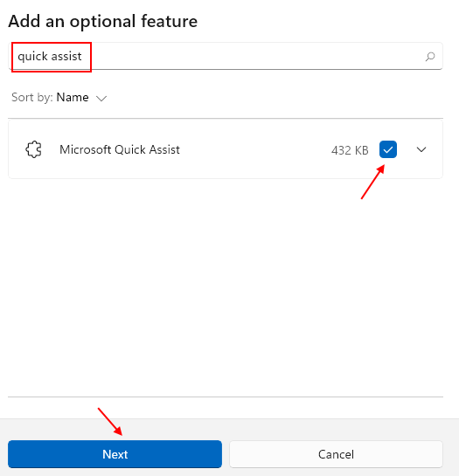Click the 432 KB size text

tap(350, 150)
